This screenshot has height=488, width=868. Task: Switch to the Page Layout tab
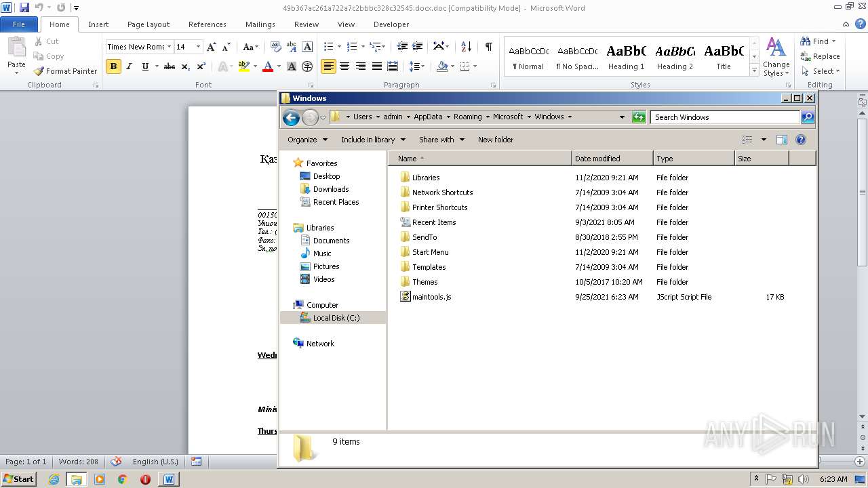pyautogui.click(x=149, y=24)
